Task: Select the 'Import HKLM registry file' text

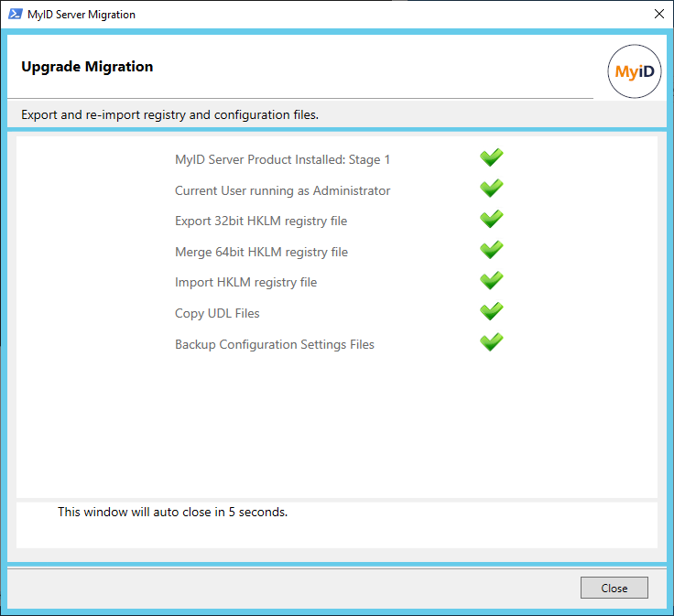Action: point(245,283)
